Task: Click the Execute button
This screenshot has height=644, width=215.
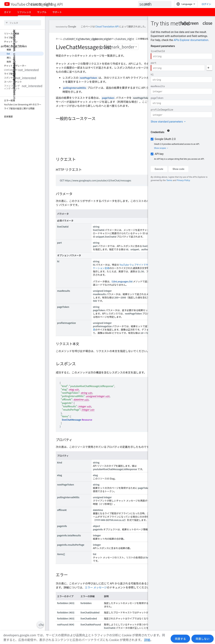Action: (x=159, y=169)
